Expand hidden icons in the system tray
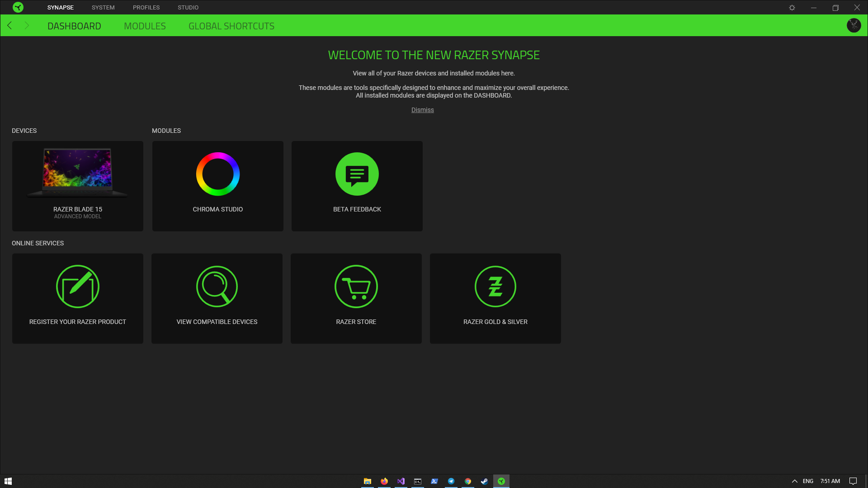The width and height of the screenshot is (868, 488). tap(795, 481)
